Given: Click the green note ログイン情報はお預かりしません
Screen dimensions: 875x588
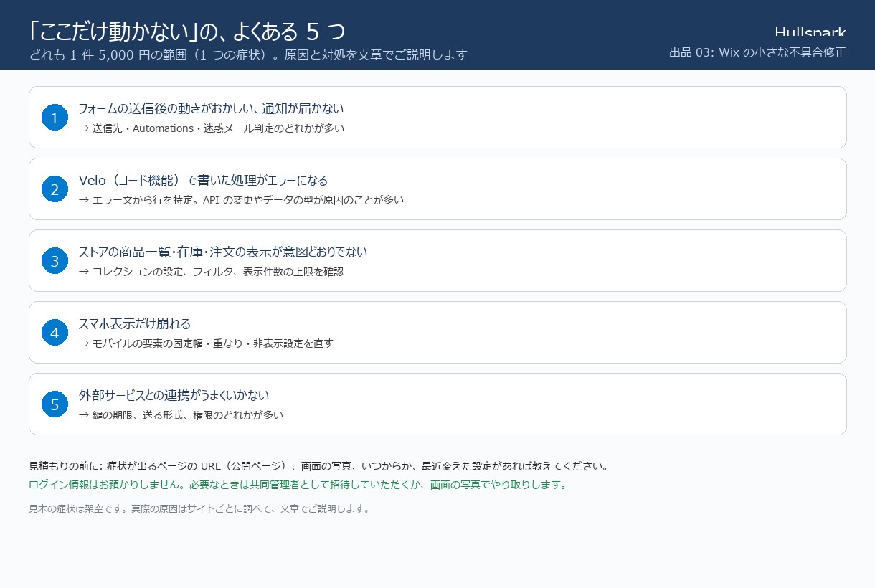Looking at the screenshot, I should (298, 485).
